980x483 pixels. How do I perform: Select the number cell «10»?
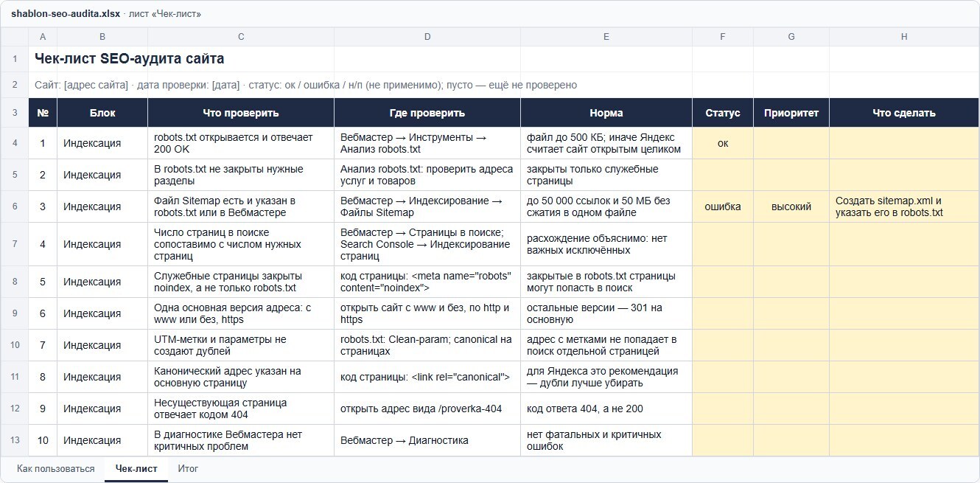[43, 440]
